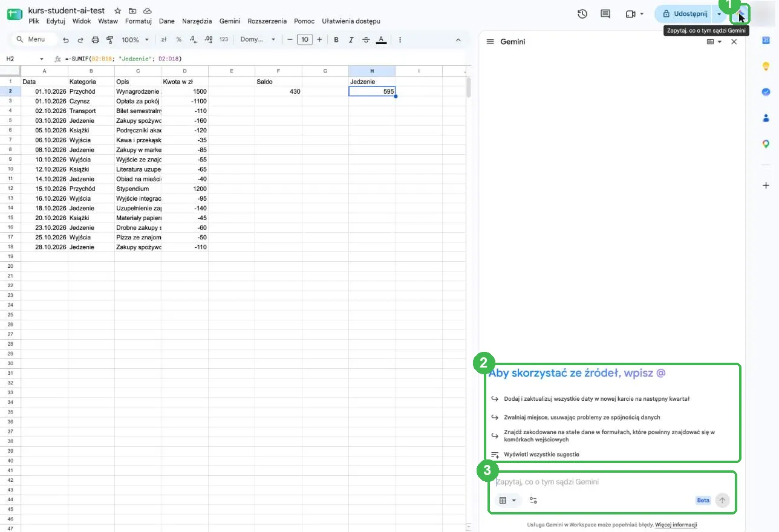Viewport: 779px width, 532px height.
Task: Open comments speech bubble icon
Action: coord(605,14)
